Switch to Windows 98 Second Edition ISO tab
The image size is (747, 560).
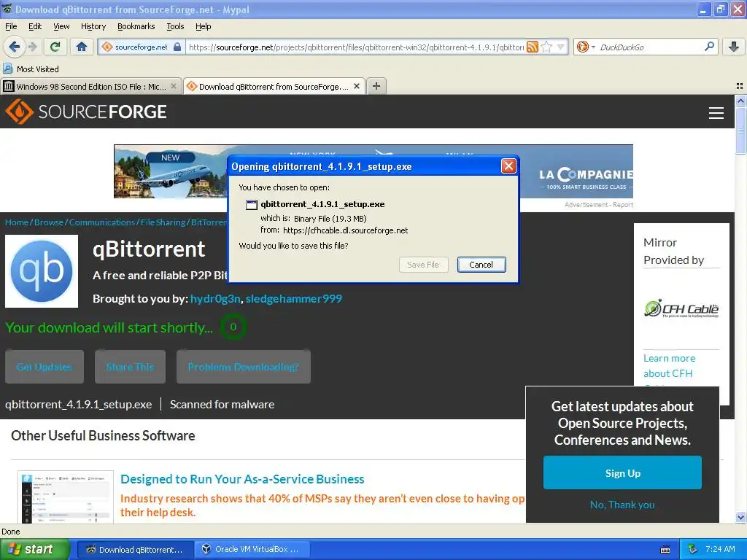click(90, 86)
